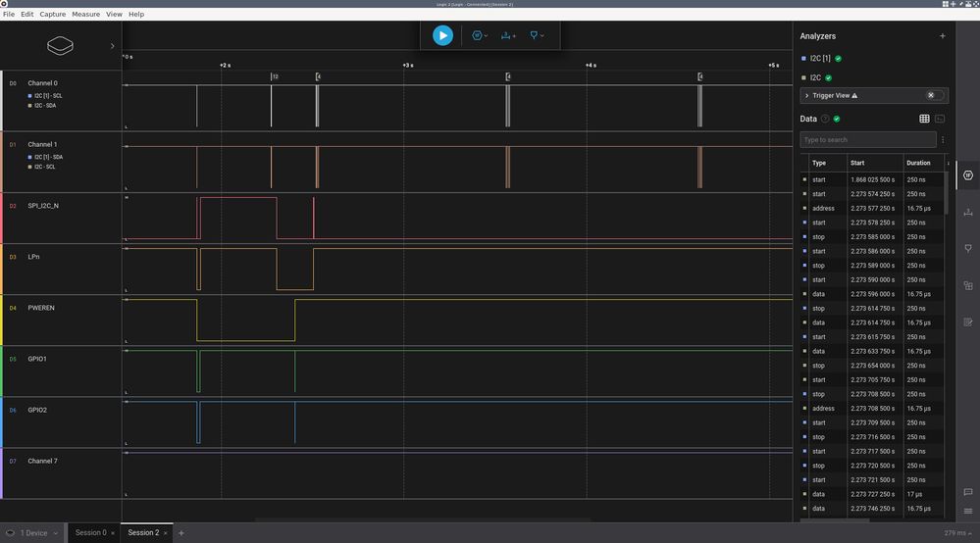Select the Channel 7 label
Viewport: 980px width, 543px height.
tap(42, 462)
